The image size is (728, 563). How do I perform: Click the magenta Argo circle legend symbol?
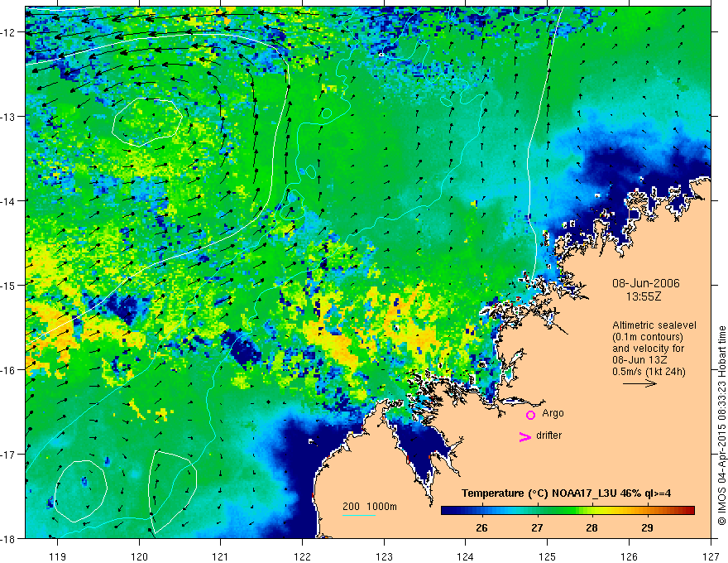(x=530, y=415)
